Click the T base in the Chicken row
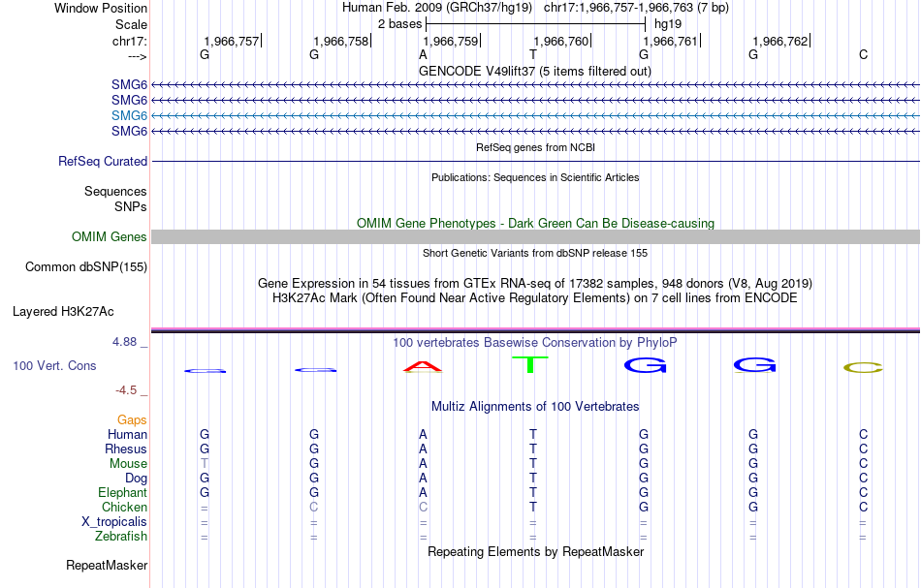921x588 pixels. (533, 507)
